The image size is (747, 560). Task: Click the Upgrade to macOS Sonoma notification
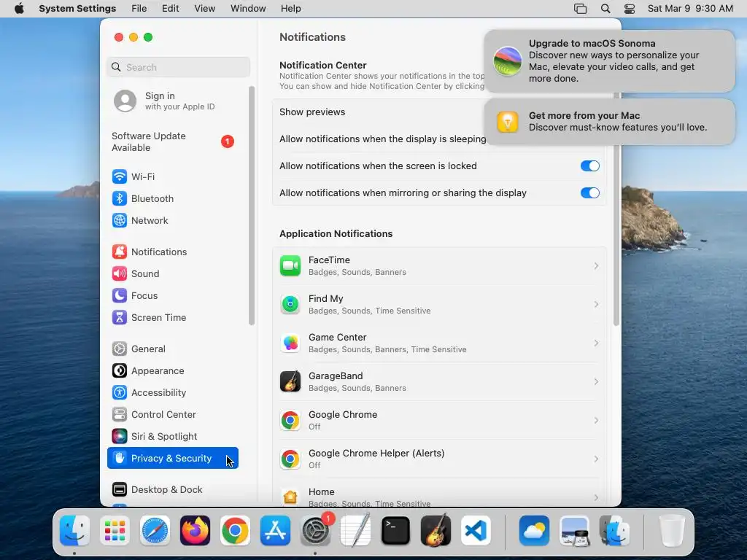pyautogui.click(x=609, y=61)
